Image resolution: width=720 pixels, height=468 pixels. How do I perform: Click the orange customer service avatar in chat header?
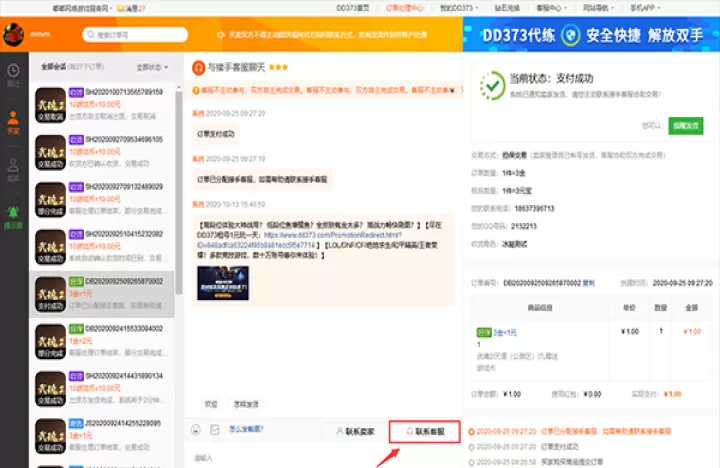click(x=198, y=68)
